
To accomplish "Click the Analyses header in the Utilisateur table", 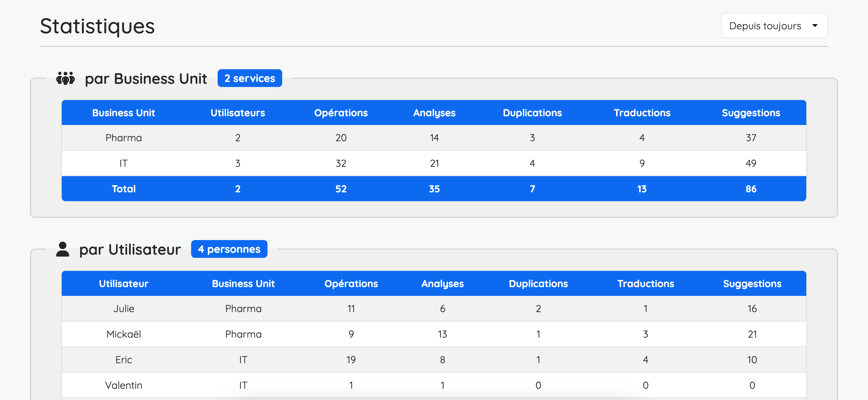I will coord(442,284).
